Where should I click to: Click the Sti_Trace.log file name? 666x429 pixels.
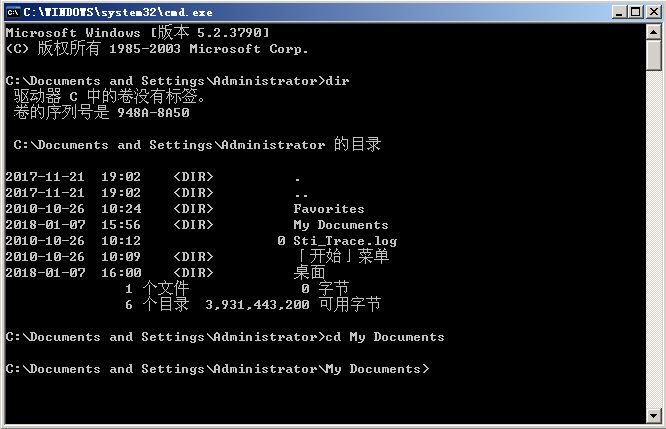pos(345,241)
